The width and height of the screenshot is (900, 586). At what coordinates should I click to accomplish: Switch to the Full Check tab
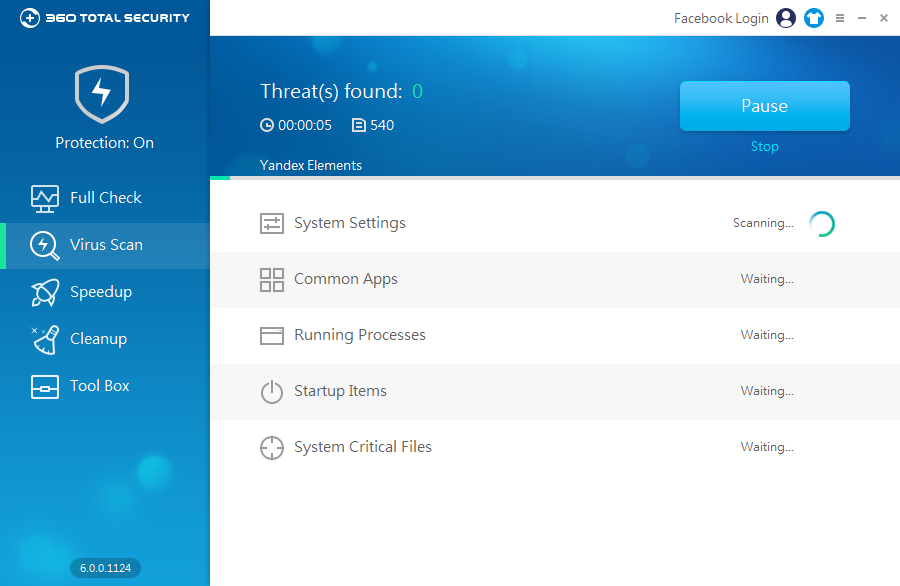pyautogui.click(x=105, y=199)
